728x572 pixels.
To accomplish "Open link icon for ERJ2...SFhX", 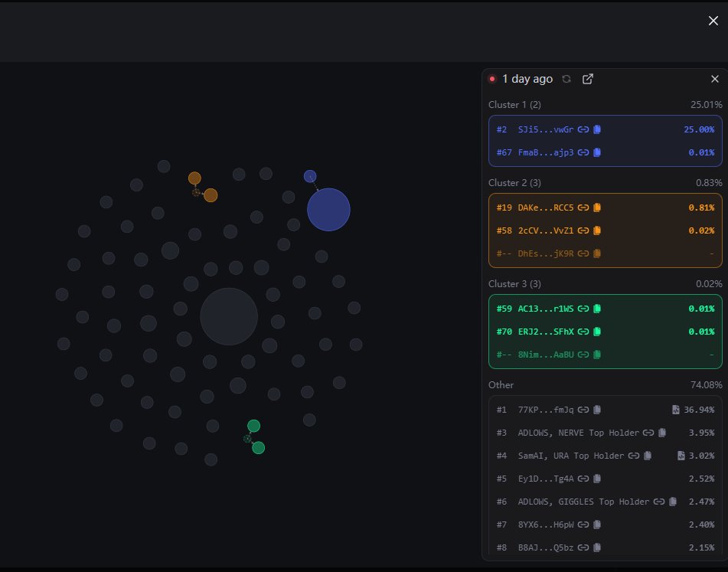I will pos(583,332).
